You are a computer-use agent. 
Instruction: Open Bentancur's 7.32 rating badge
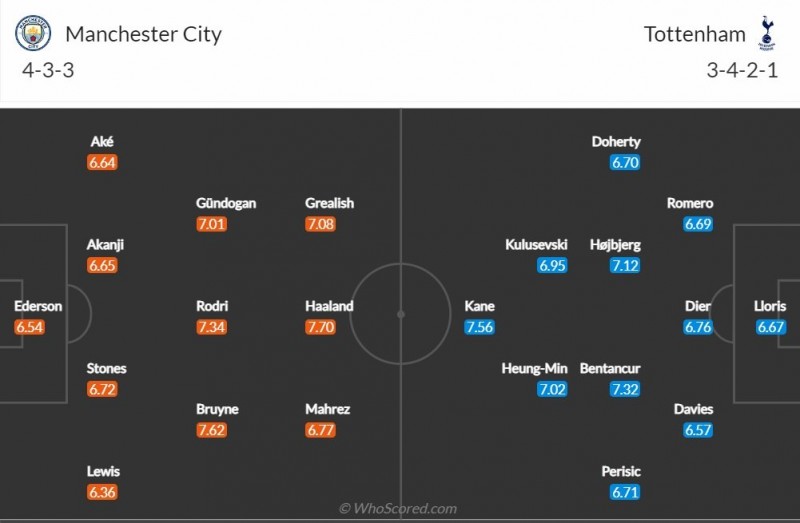click(624, 389)
